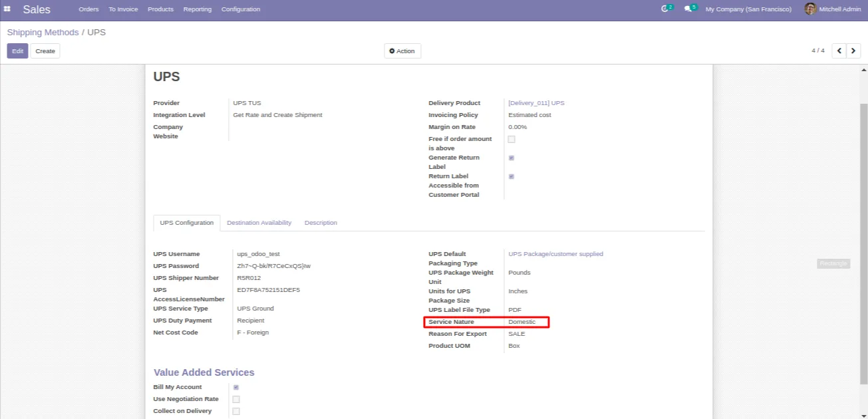Toggle Generate Return Label checkbox
Screen dimensions: 868x419
coord(511,158)
